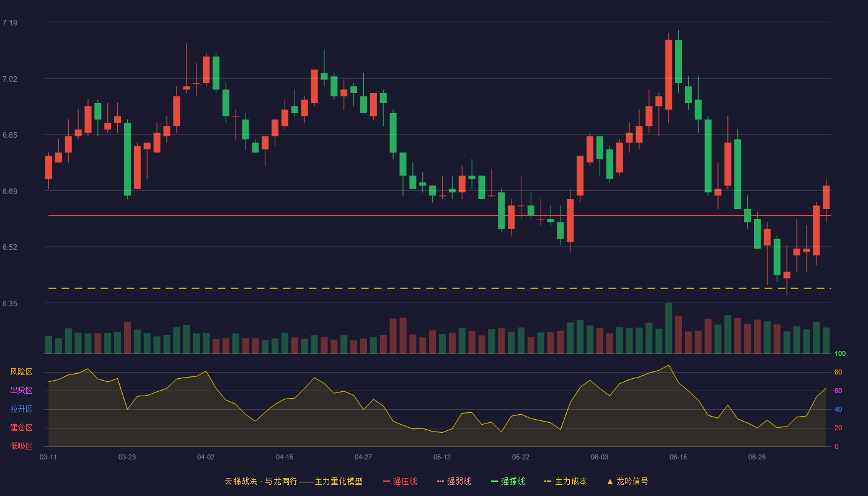Click the 拉升区 zone label

[x=21, y=409]
